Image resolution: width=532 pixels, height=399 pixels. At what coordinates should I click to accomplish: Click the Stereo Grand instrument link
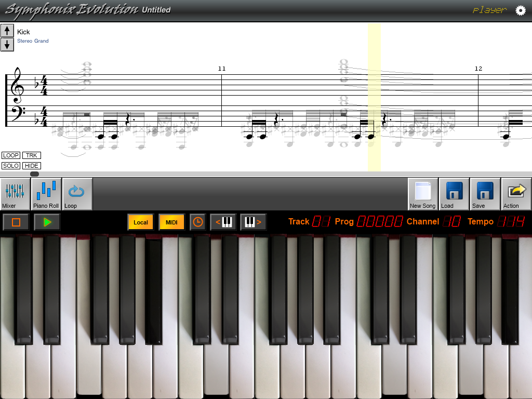pyautogui.click(x=33, y=41)
